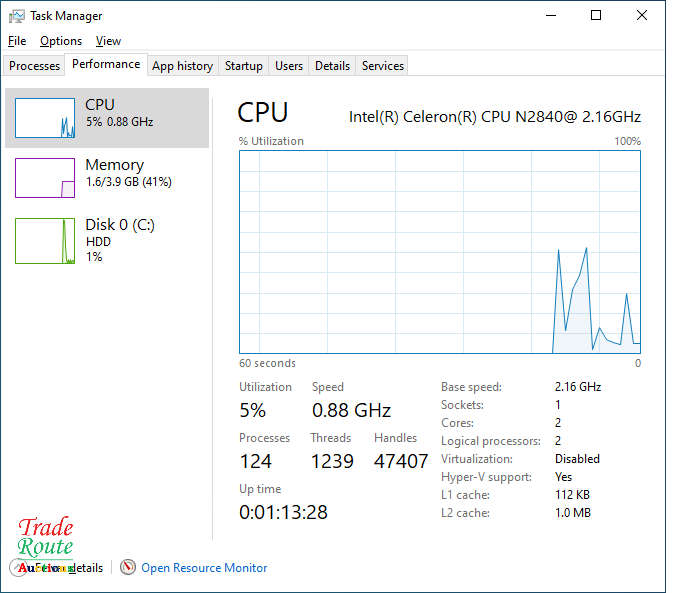Open the View menu
This screenshot has height=593, width=678.
click(108, 41)
